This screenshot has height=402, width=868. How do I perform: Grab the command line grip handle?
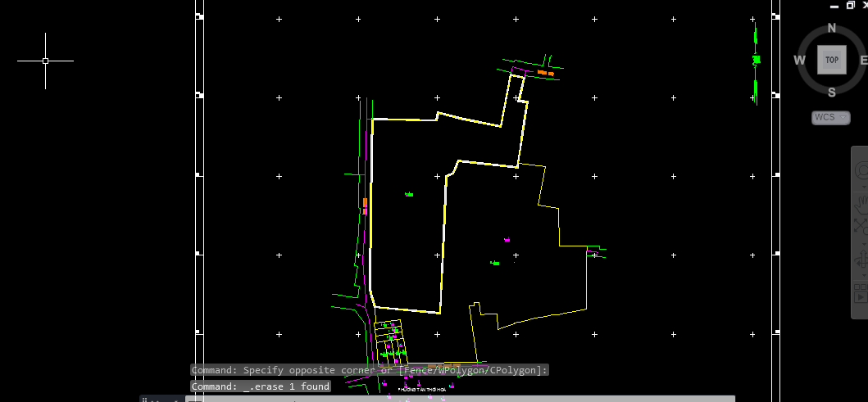pyautogui.click(x=146, y=400)
